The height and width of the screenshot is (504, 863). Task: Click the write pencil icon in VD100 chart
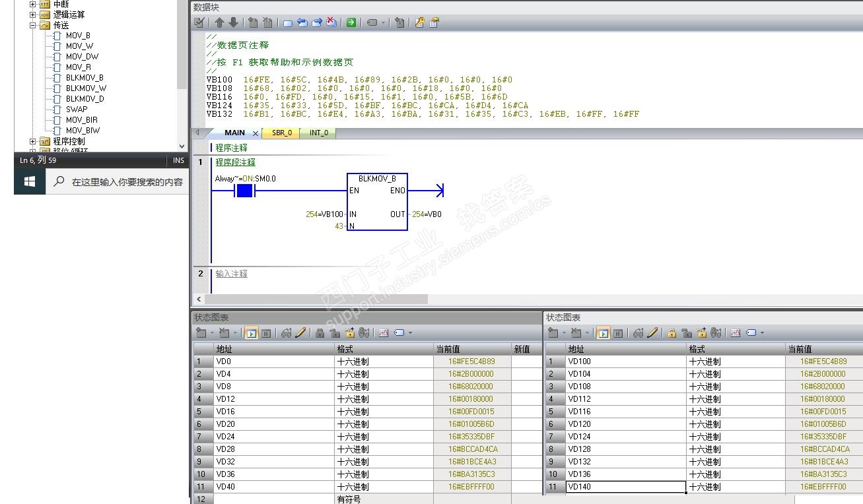click(x=652, y=333)
